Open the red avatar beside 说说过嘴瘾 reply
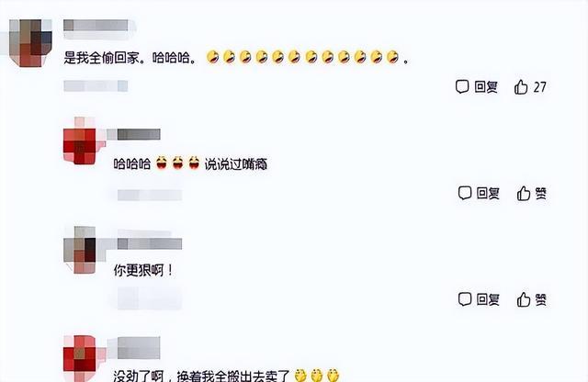This screenshot has width=588, height=382. (x=80, y=140)
